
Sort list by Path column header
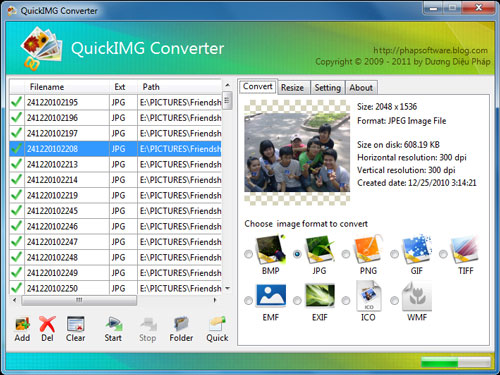[x=179, y=87]
